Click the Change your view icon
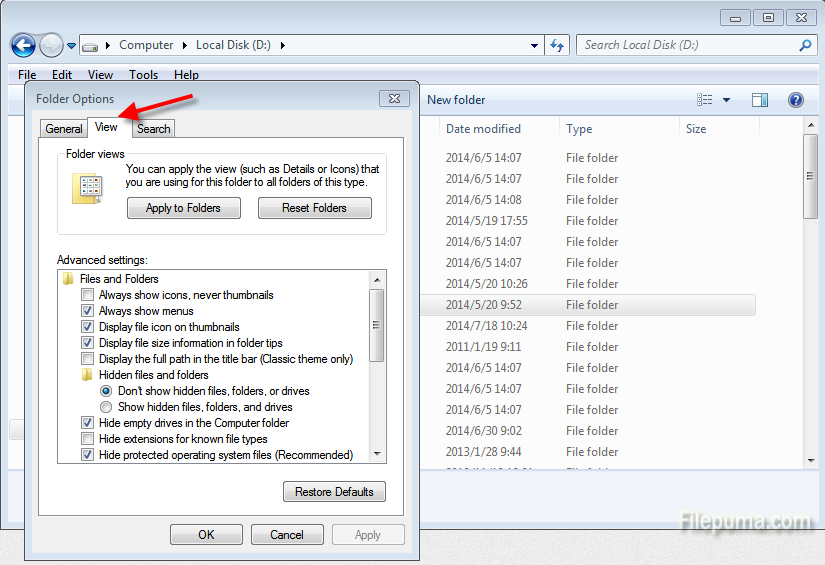The height and width of the screenshot is (565, 825). click(x=705, y=100)
